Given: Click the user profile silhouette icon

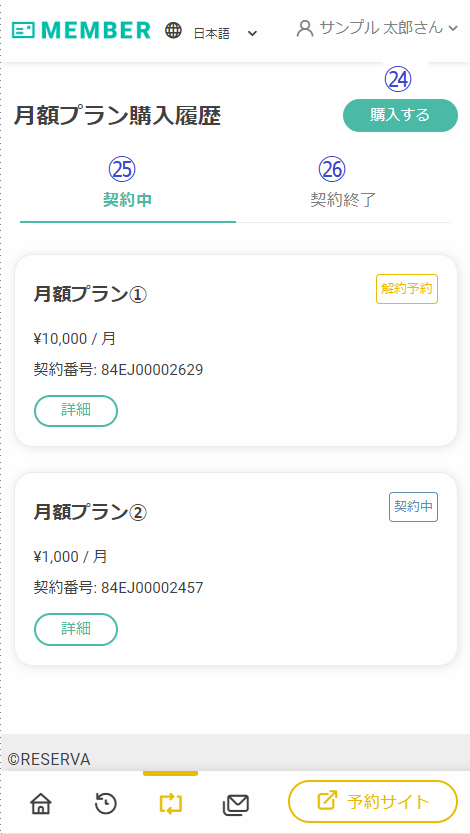Looking at the screenshot, I should (x=305, y=28).
